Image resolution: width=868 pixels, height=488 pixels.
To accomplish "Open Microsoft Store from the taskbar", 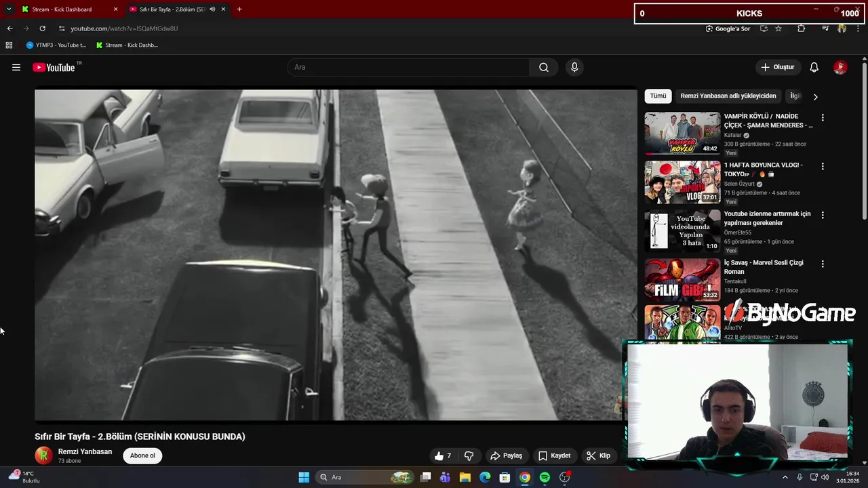I will [505, 477].
